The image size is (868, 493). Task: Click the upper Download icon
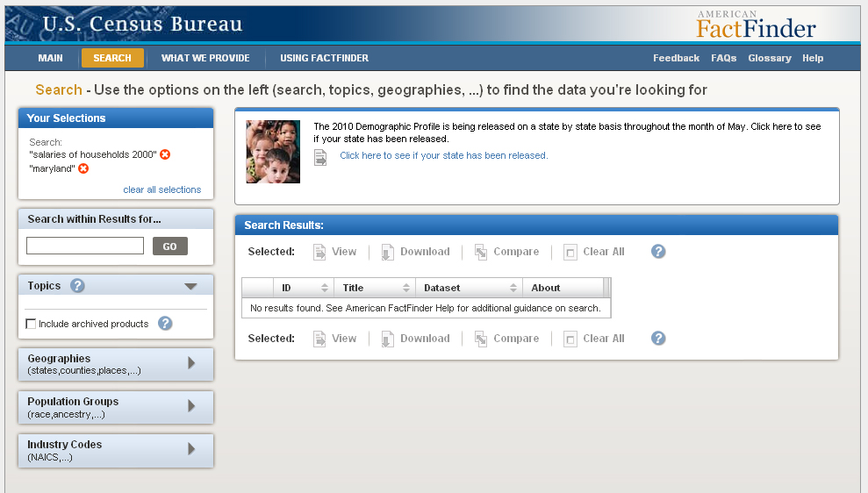click(x=388, y=252)
